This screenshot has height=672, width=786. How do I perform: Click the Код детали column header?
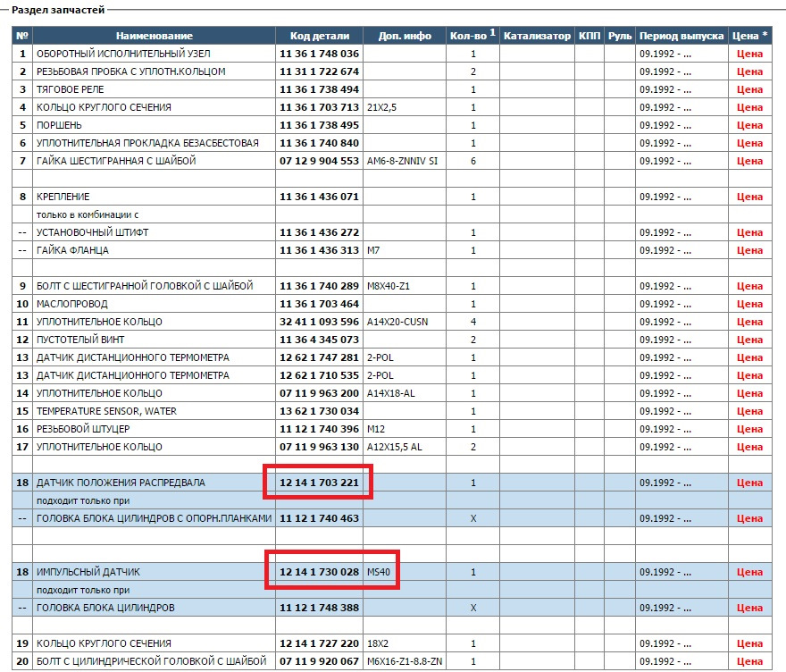(320, 36)
